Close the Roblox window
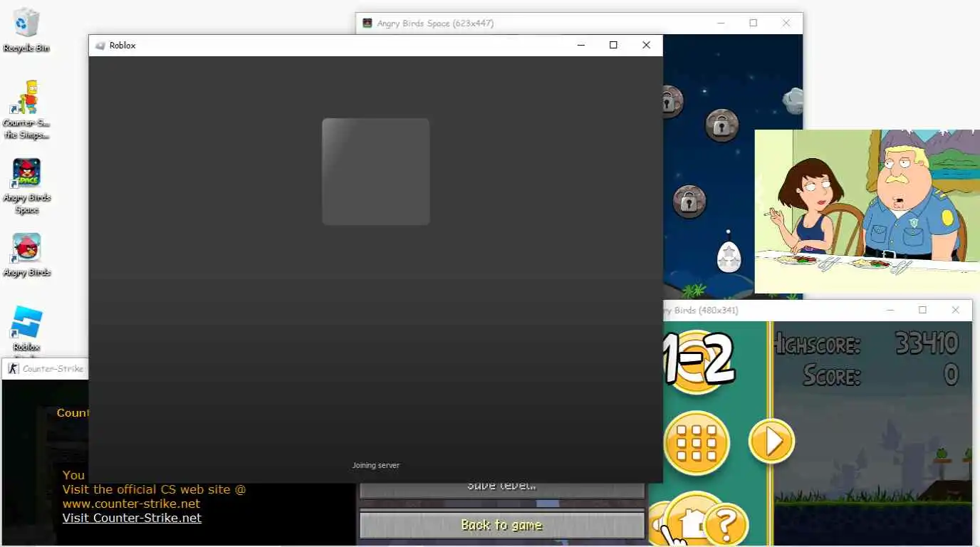980x547 pixels. 646,45
